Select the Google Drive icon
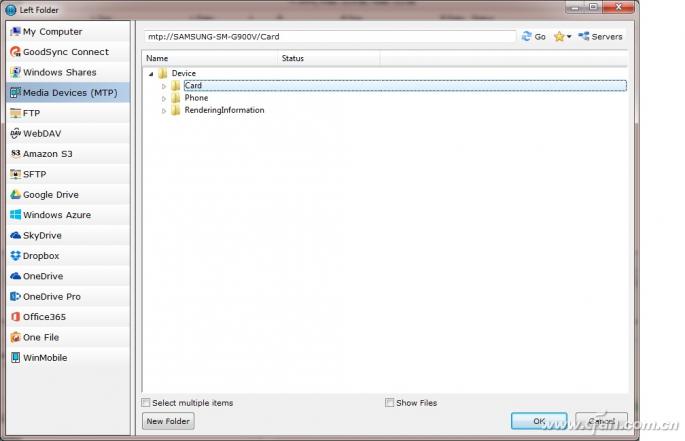The image size is (685, 441). (15, 194)
